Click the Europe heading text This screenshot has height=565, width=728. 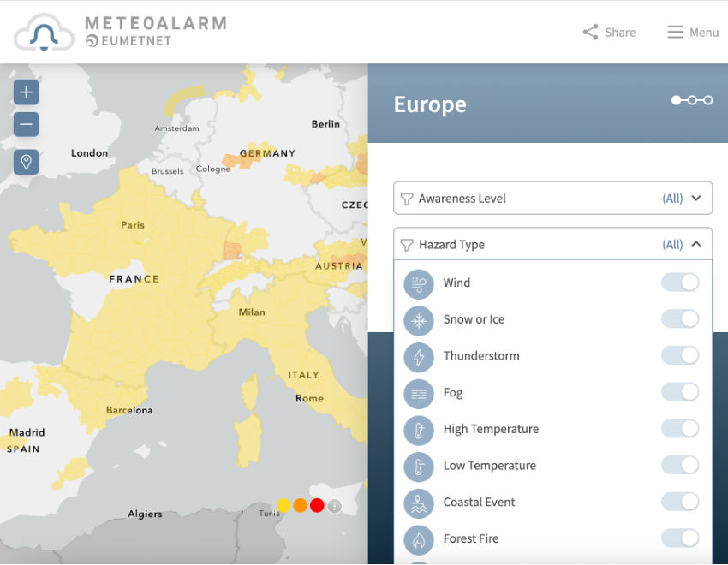(430, 104)
